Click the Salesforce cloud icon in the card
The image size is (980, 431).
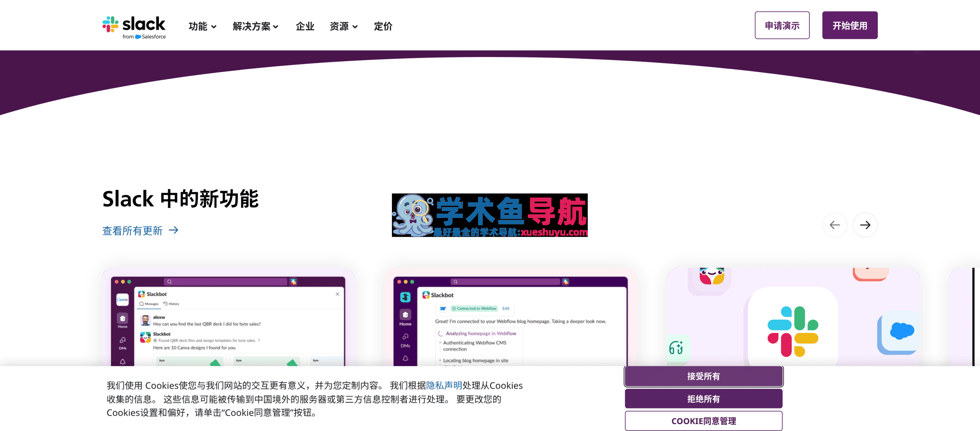(x=902, y=331)
